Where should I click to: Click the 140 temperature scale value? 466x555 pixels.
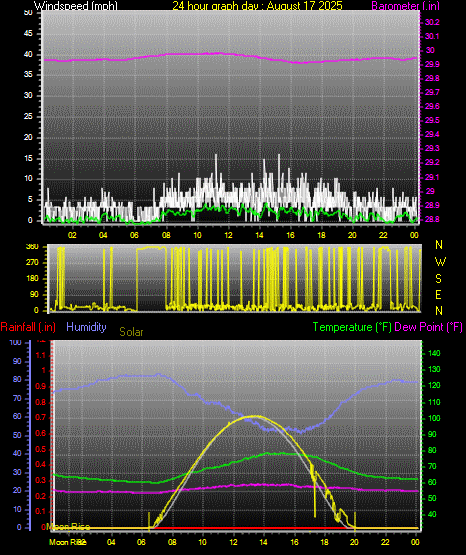tap(434, 353)
